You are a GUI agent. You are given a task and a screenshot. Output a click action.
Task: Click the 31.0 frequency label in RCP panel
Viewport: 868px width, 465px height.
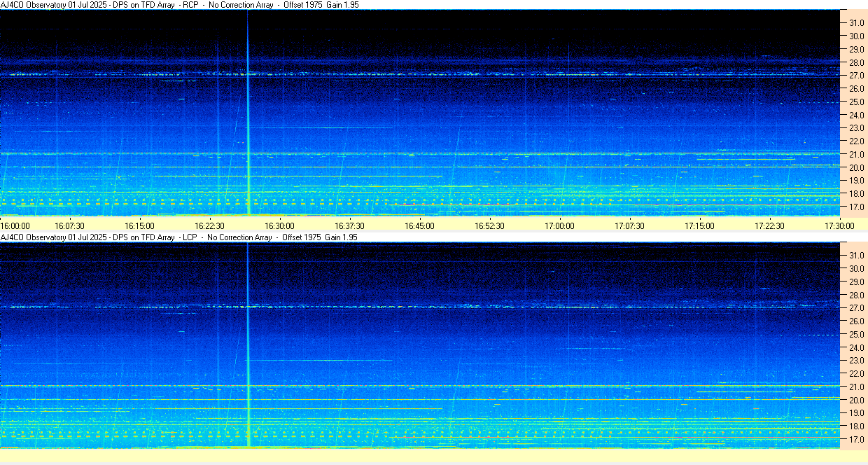pos(857,23)
